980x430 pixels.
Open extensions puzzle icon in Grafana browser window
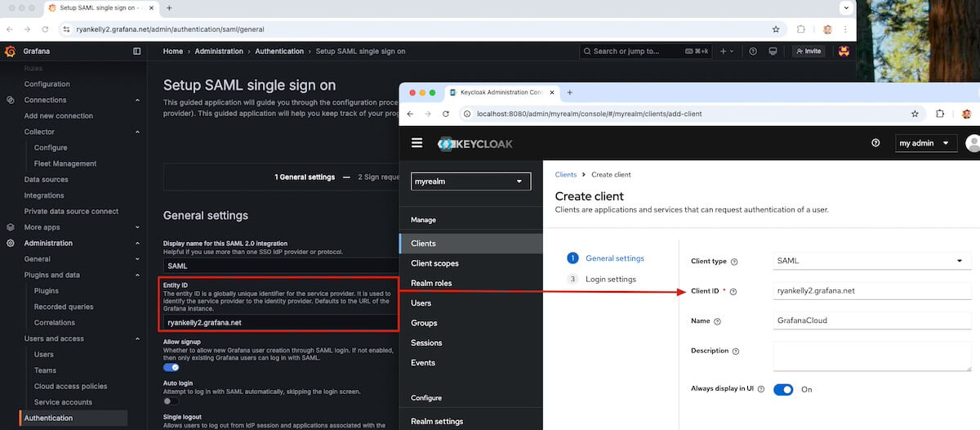(801, 29)
